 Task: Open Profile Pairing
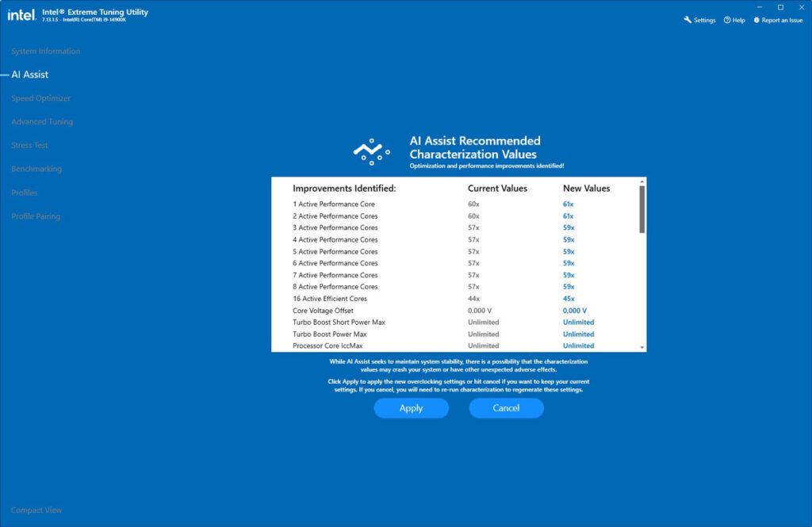tap(35, 216)
